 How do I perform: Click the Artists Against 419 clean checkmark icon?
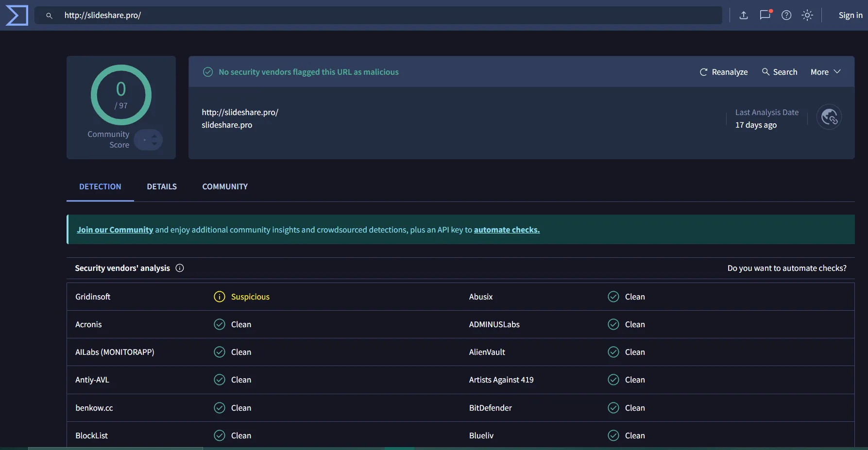[613, 380]
